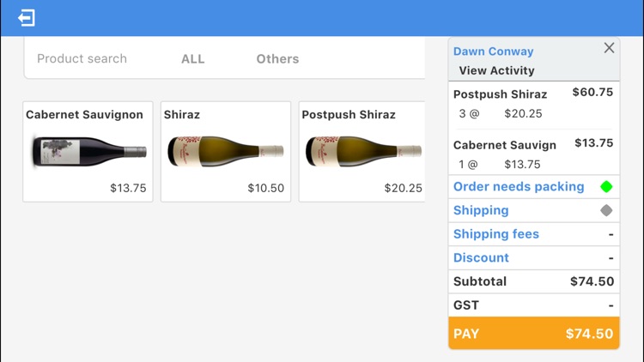Viewport: 644px width, 362px height.
Task: Select the Cabernet Sauvign order line
Action: pos(532,154)
